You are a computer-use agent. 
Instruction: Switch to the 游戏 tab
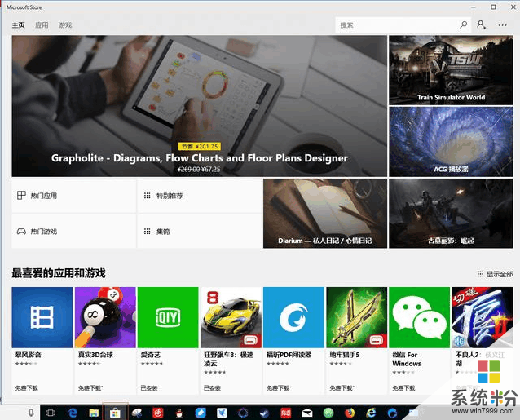65,25
